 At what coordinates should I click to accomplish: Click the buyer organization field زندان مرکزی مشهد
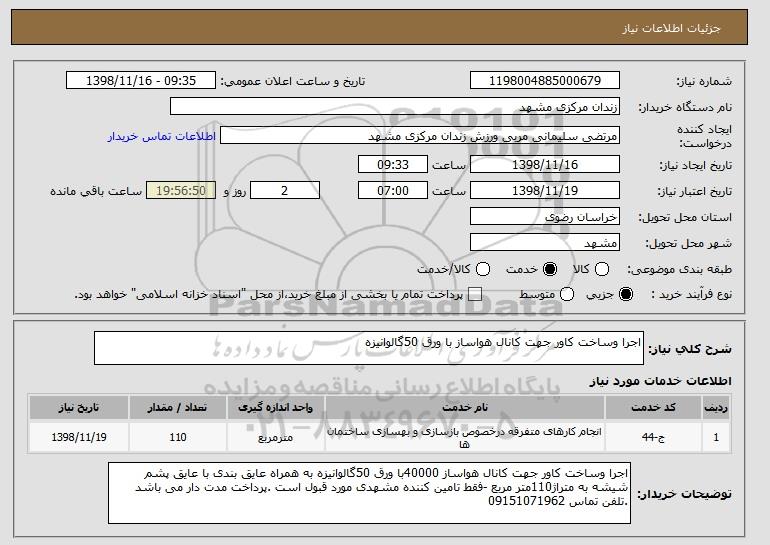click(395, 107)
